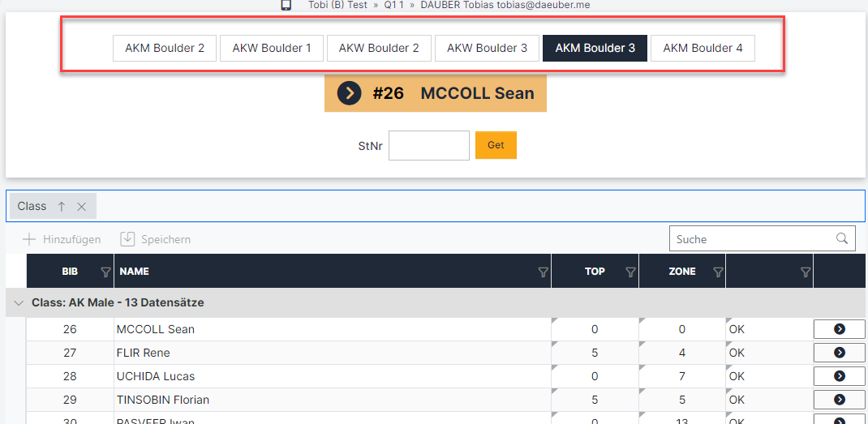Choose the AKM Boulder 4 tab
The image size is (868, 424).
703,48
